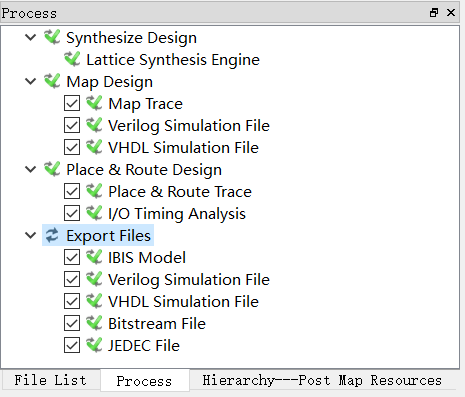Click the Map Trace status checkmark icon
This screenshot has height=397, width=465.
(x=94, y=103)
